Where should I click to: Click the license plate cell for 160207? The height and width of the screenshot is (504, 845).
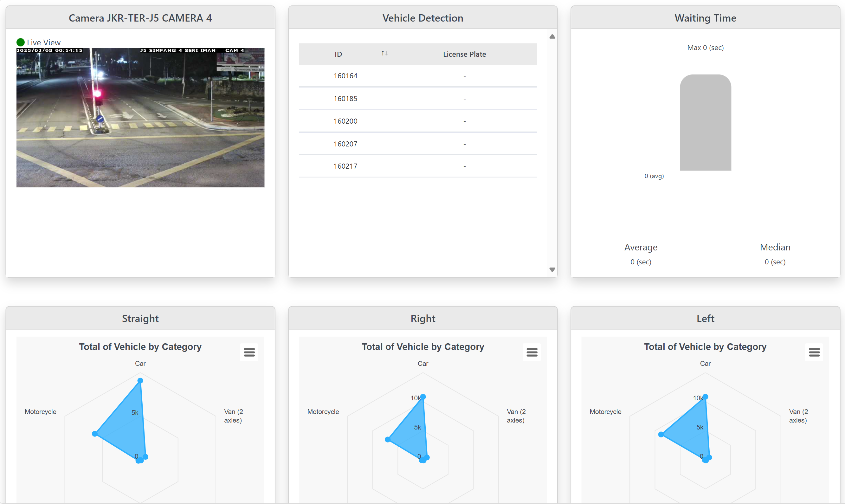(464, 144)
